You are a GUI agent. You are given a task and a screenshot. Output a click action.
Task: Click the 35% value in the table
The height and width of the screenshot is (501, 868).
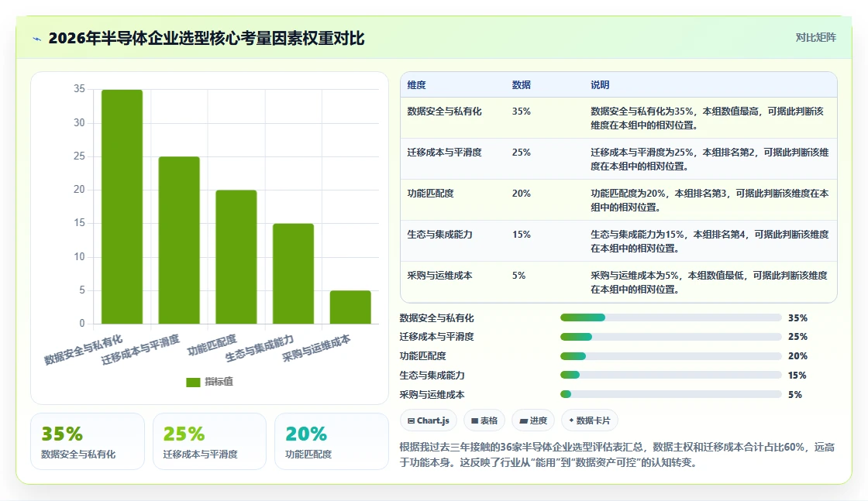tap(522, 112)
